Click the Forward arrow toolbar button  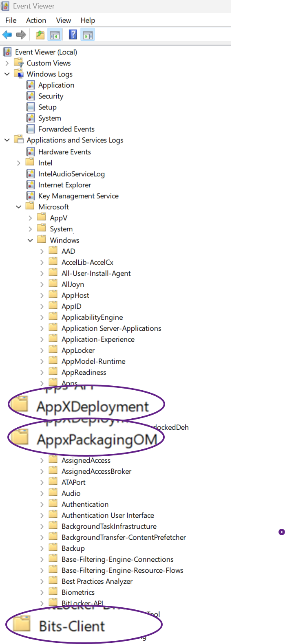[21, 35]
